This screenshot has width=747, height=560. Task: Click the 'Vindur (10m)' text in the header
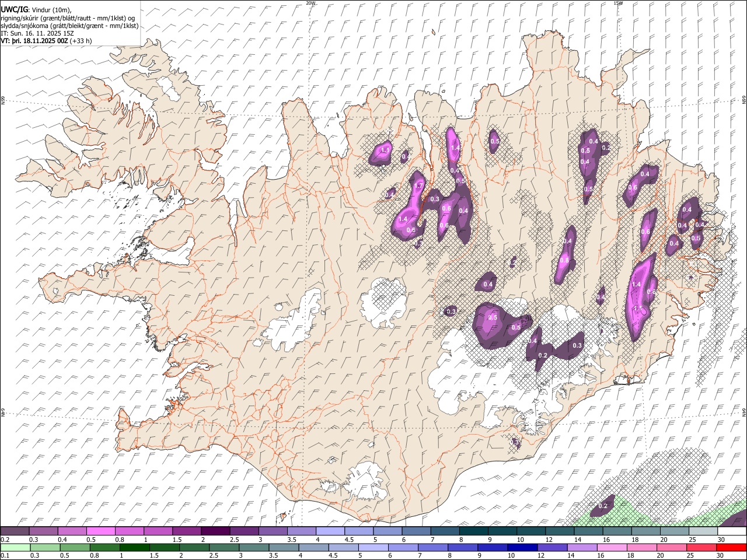pos(51,10)
